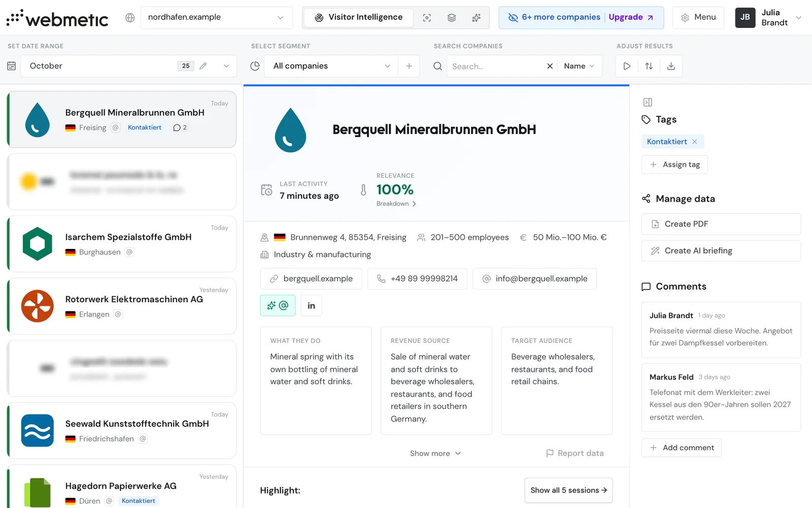Open the relevance Breakdown link
The height and width of the screenshot is (508, 812).
pos(396,204)
